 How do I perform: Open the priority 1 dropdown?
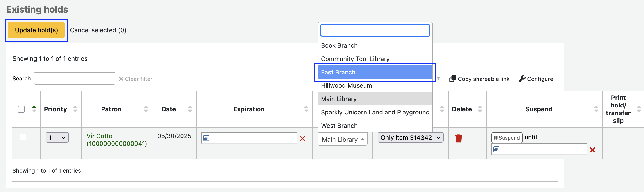[57, 137]
